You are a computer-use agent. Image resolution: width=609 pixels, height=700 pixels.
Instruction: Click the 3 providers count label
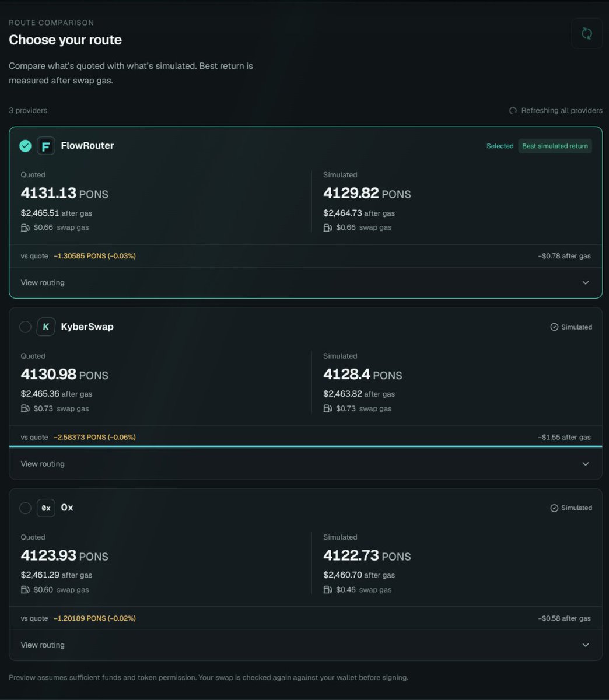28,110
